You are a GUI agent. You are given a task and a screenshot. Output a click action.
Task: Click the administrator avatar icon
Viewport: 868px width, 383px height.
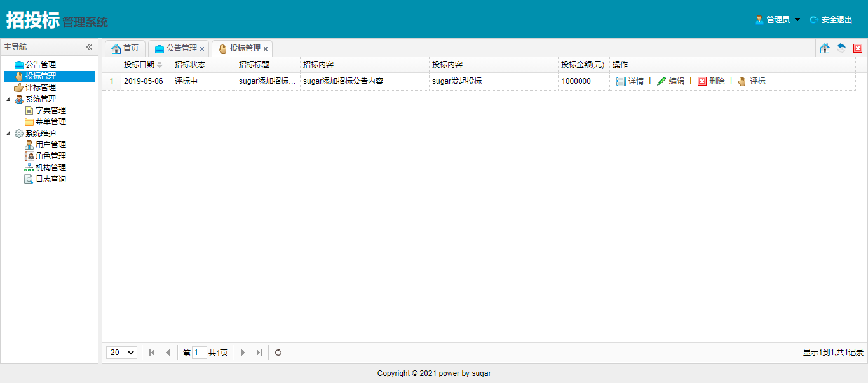[x=759, y=20]
